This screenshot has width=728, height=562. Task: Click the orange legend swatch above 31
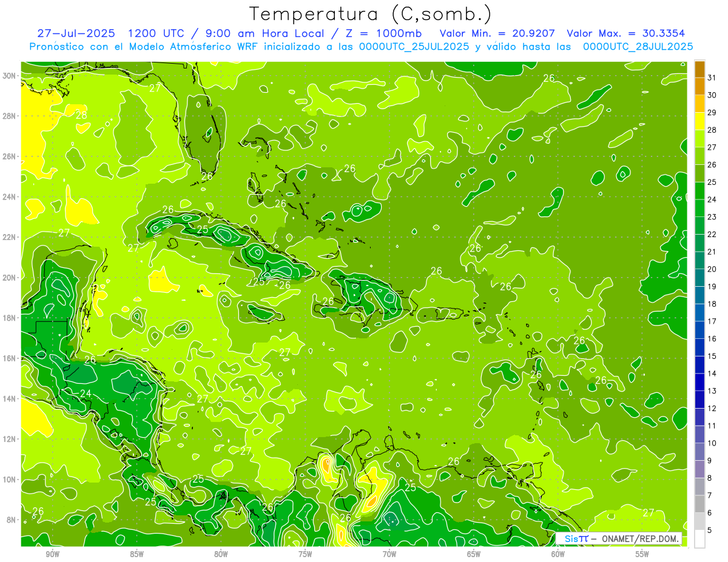pos(700,69)
